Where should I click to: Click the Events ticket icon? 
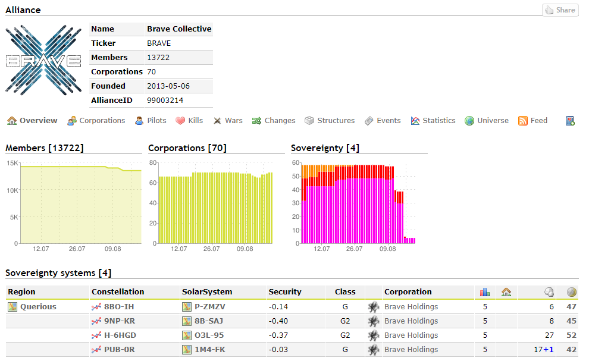coord(369,121)
